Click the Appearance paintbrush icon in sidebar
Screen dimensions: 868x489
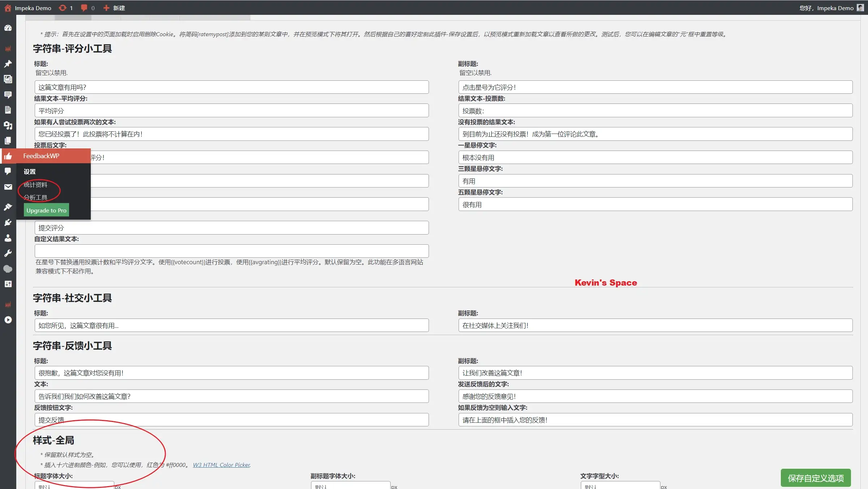click(8, 207)
